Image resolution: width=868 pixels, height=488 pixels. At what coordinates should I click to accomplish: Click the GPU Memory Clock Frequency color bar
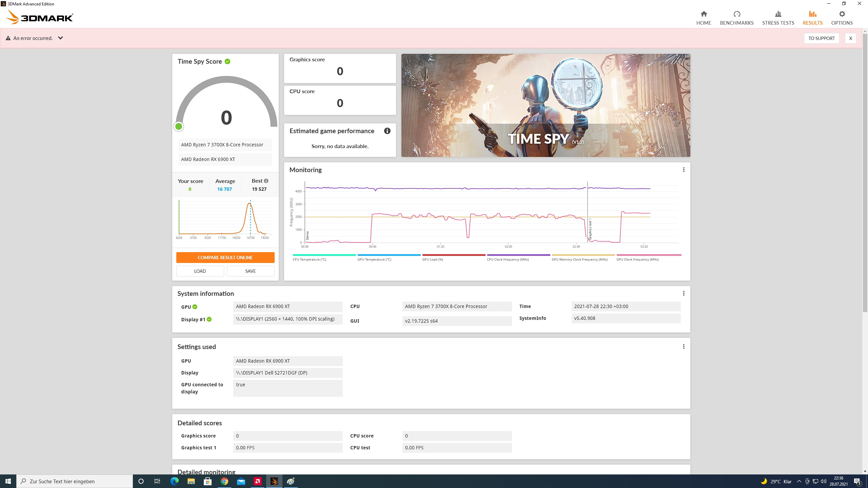pyautogui.click(x=583, y=255)
